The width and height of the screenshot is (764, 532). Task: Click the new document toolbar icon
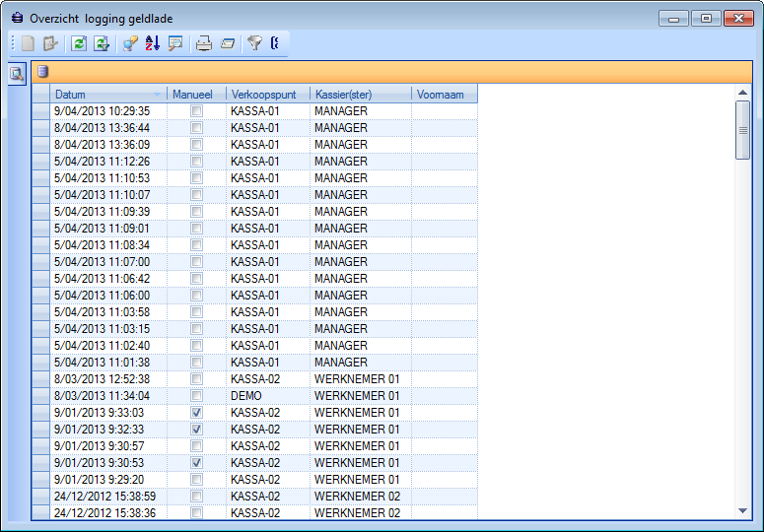tap(28, 42)
